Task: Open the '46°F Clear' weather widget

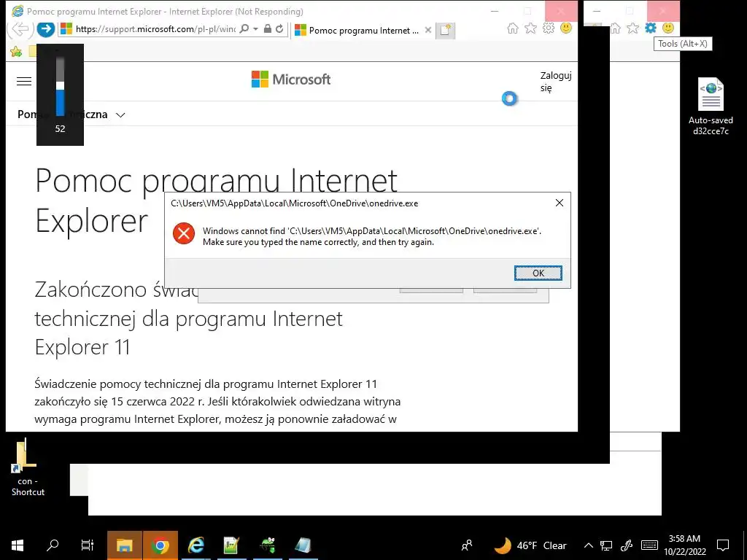Action: (530, 545)
